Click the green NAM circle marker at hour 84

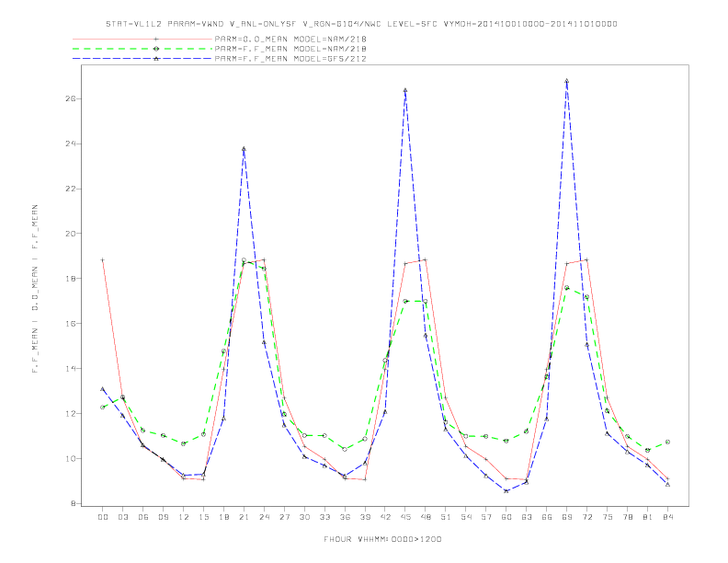coord(667,442)
